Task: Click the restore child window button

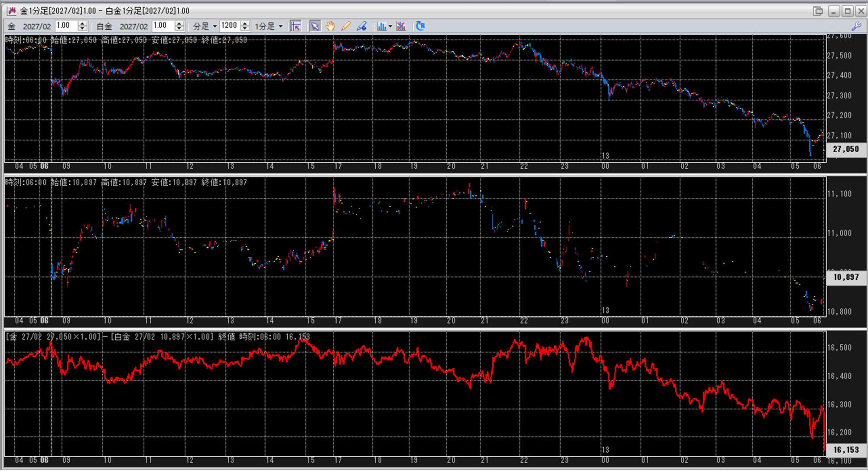Action: (x=818, y=11)
